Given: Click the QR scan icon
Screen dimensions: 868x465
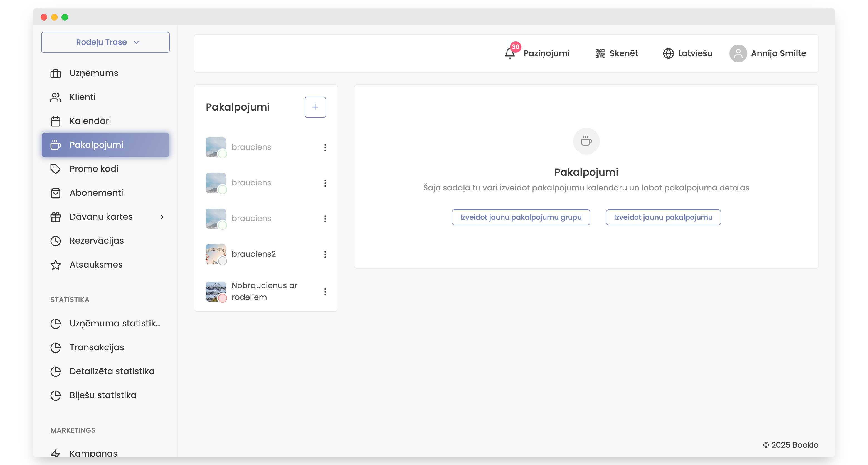Looking at the screenshot, I should [600, 53].
